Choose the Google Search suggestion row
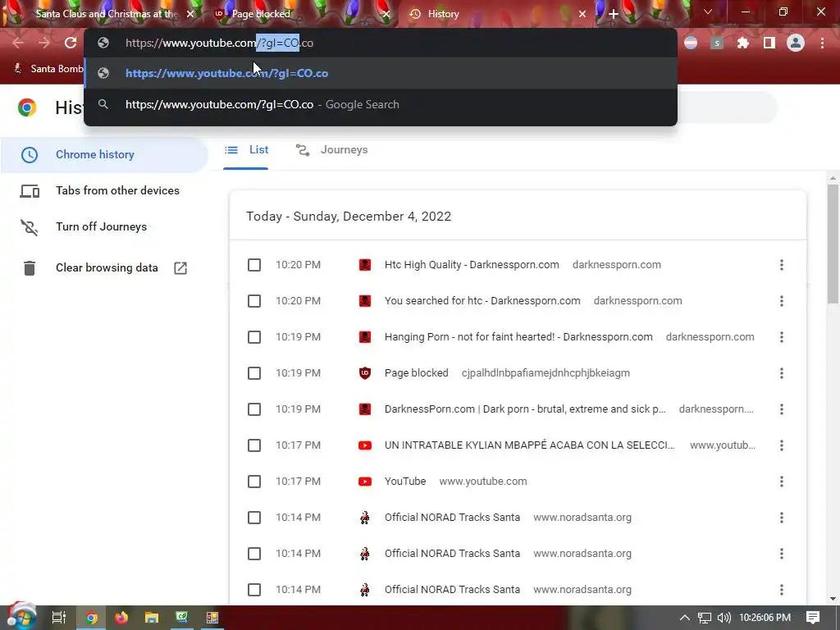 [x=381, y=104]
